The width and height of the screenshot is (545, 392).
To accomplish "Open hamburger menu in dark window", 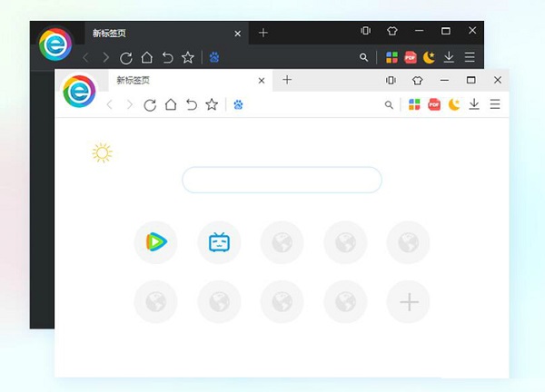I will tap(470, 57).
